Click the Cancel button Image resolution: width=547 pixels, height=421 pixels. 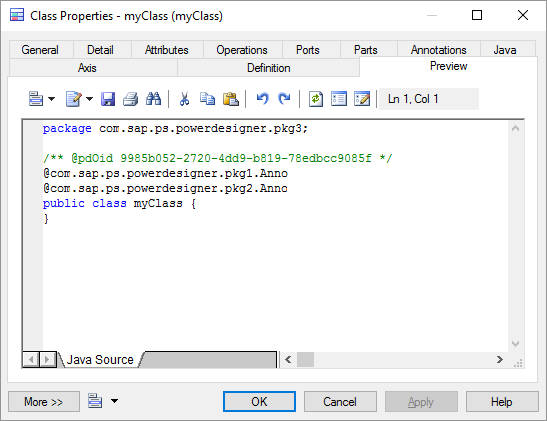point(340,402)
